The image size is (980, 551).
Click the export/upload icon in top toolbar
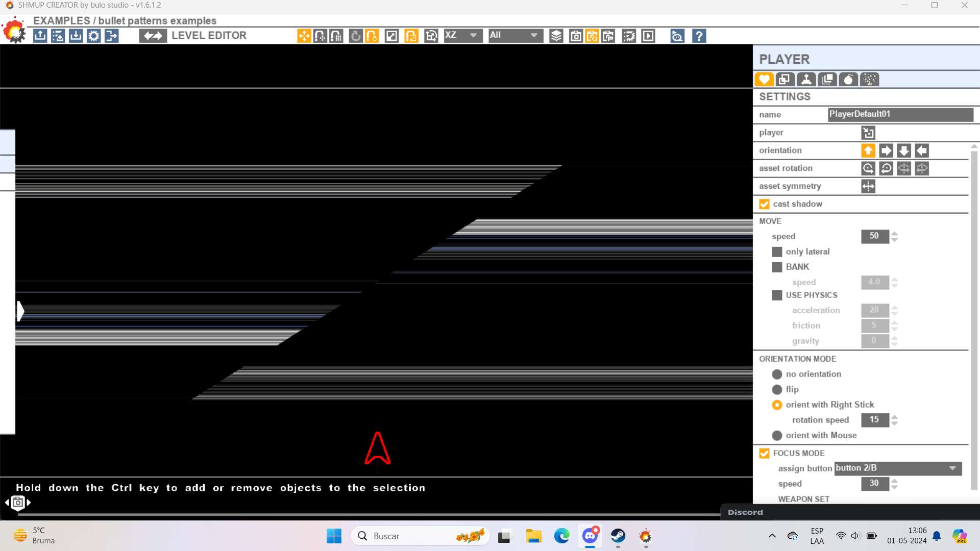point(40,36)
